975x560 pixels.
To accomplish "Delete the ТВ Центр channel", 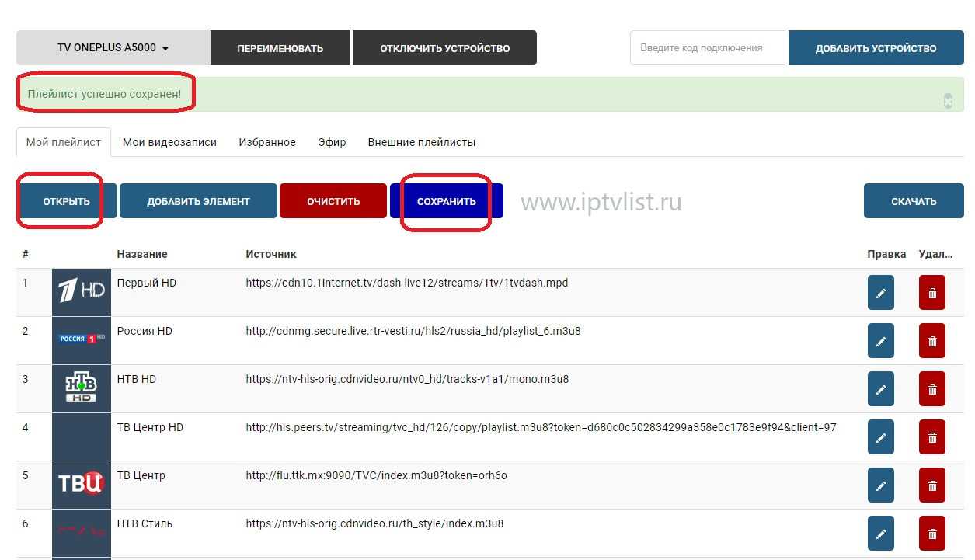I will (931, 485).
